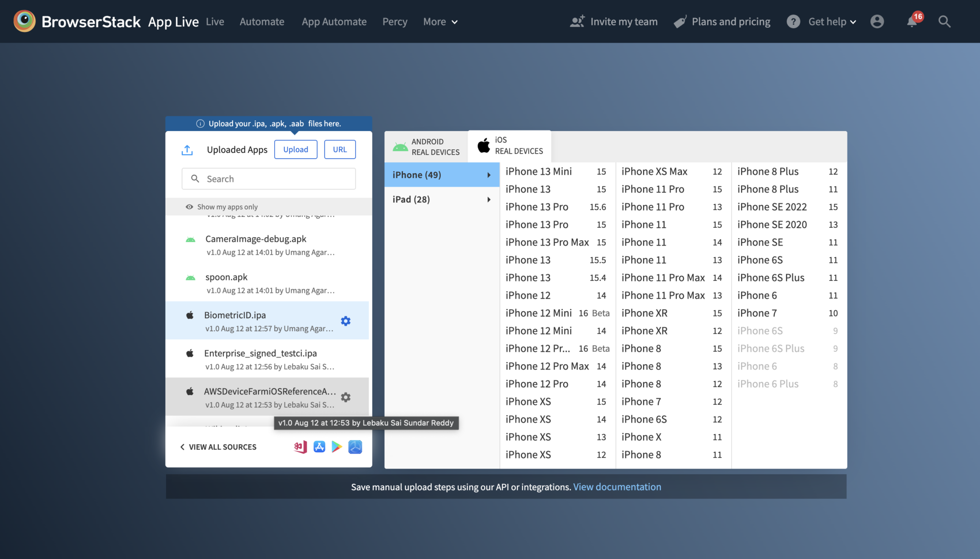The image size is (980, 559).
Task: Select the Google Play source icon
Action: point(337,447)
